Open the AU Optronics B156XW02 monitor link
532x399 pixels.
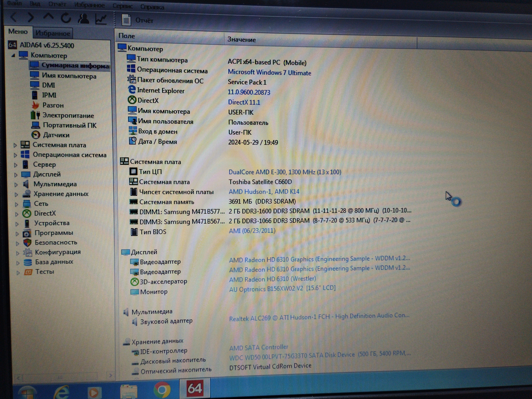[282, 289]
